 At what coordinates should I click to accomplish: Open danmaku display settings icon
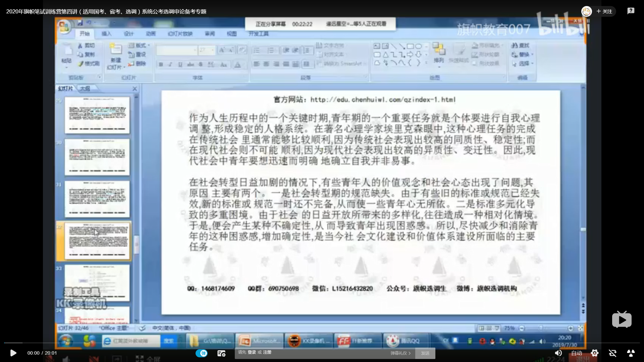(x=221, y=353)
